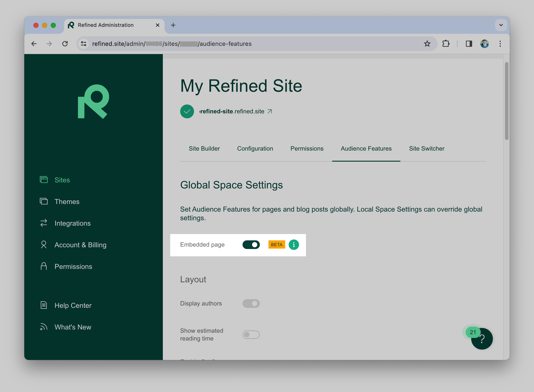Switch to the Site Builder tab
This screenshot has height=392, width=534.
tap(204, 149)
